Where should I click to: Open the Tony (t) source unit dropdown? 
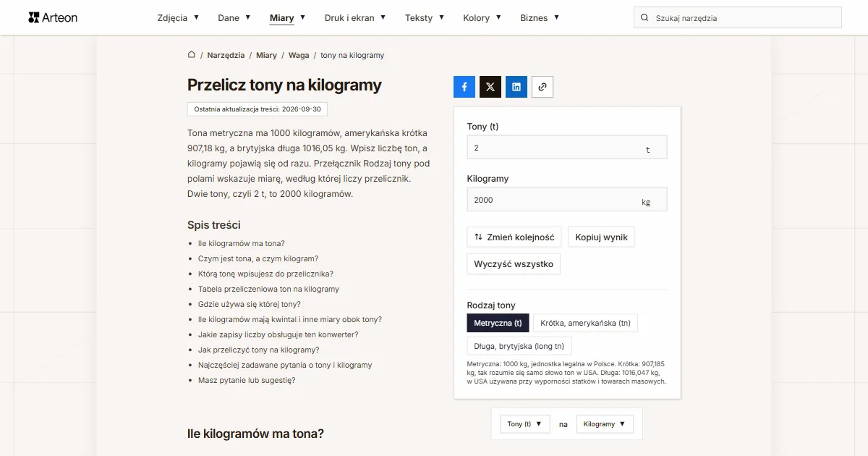click(x=525, y=424)
